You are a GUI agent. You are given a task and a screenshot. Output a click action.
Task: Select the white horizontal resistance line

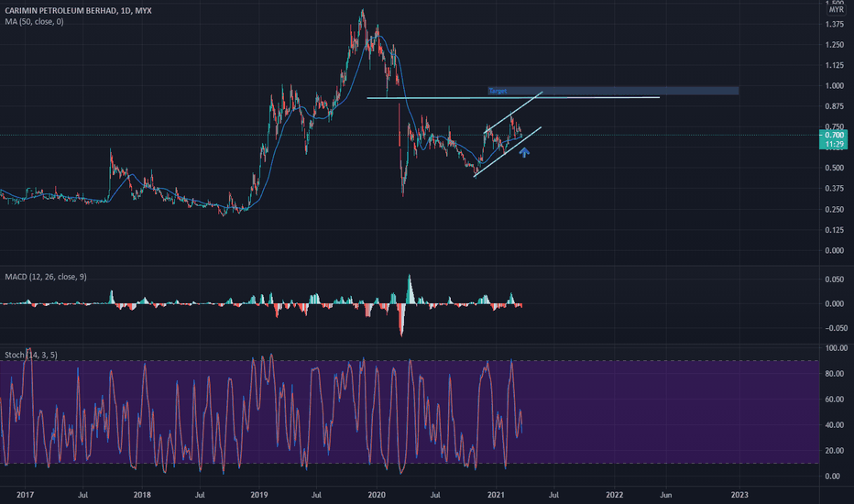(513, 98)
